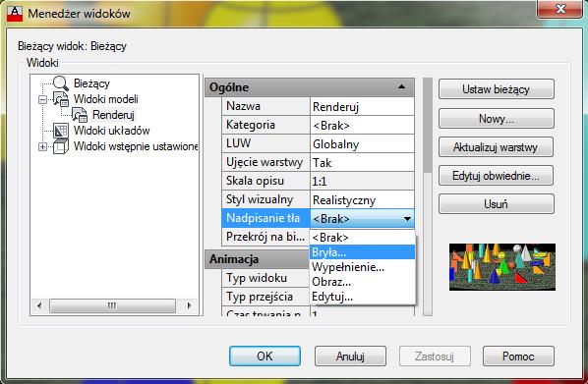Click the Usuń button
588x384 pixels.
(x=497, y=204)
